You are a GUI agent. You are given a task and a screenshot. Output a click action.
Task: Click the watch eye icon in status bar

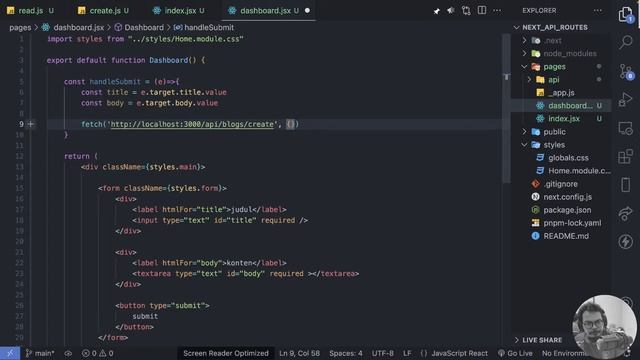click(68, 353)
